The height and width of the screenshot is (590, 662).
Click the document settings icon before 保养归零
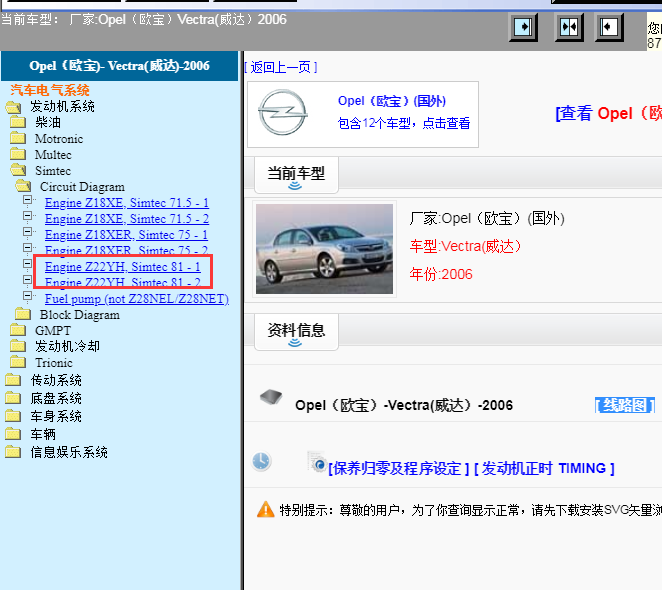point(317,462)
